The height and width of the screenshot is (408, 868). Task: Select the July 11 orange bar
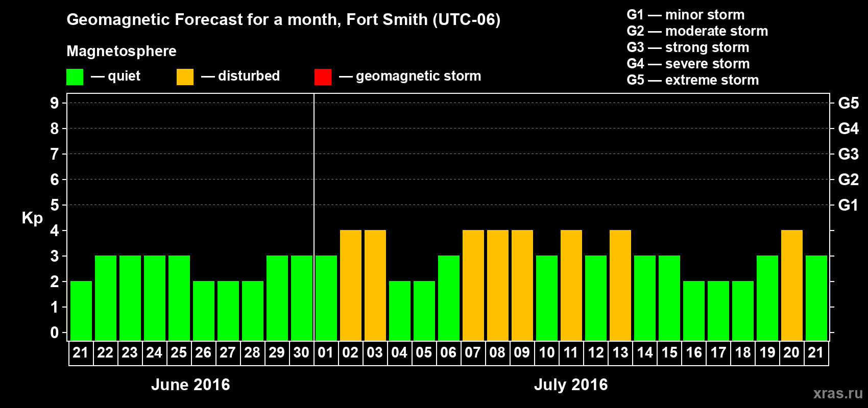tap(571, 285)
